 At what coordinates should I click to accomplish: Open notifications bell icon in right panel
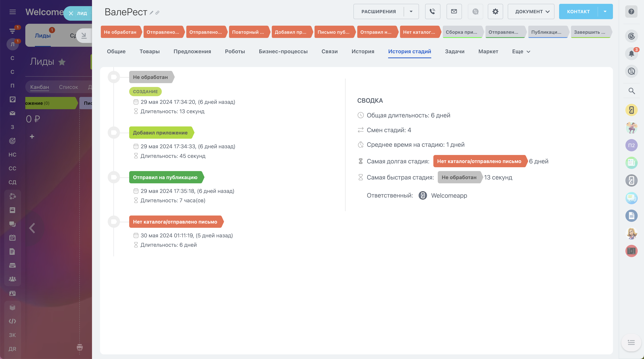[631, 53]
